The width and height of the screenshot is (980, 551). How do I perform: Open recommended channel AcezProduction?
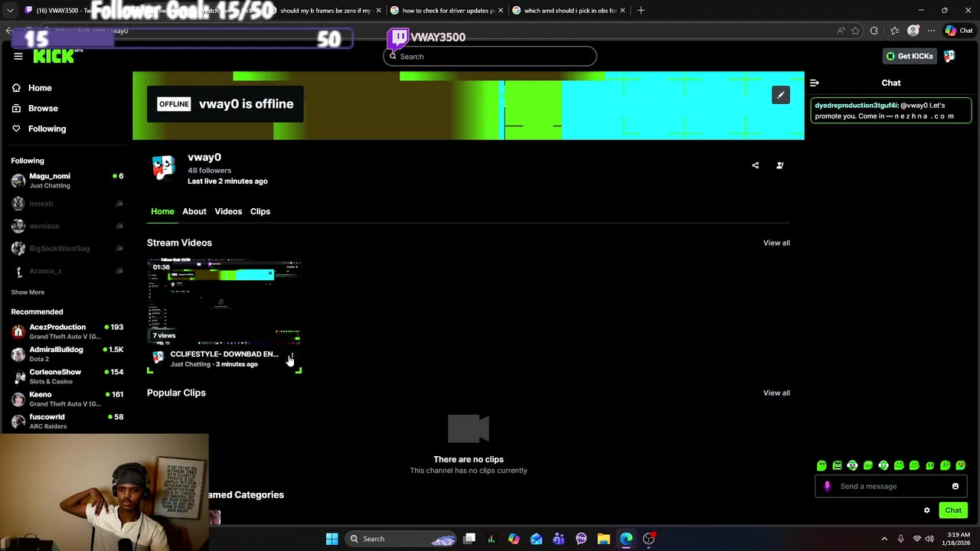pos(67,331)
